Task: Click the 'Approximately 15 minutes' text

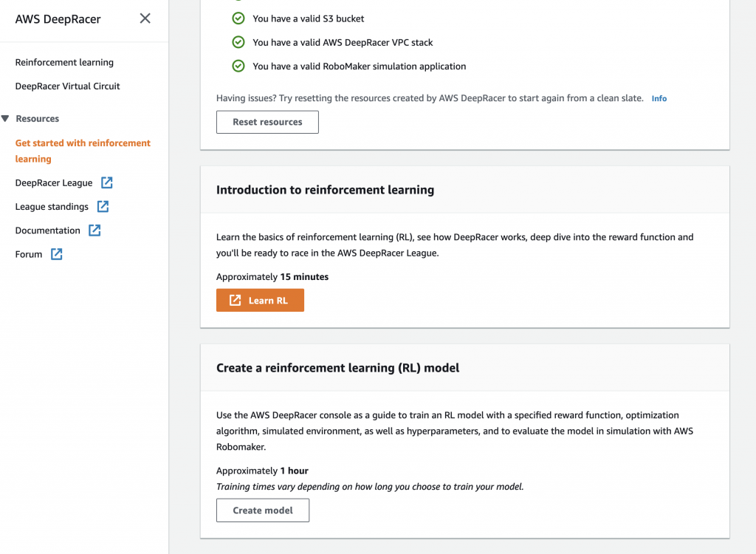Action: (272, 276)
